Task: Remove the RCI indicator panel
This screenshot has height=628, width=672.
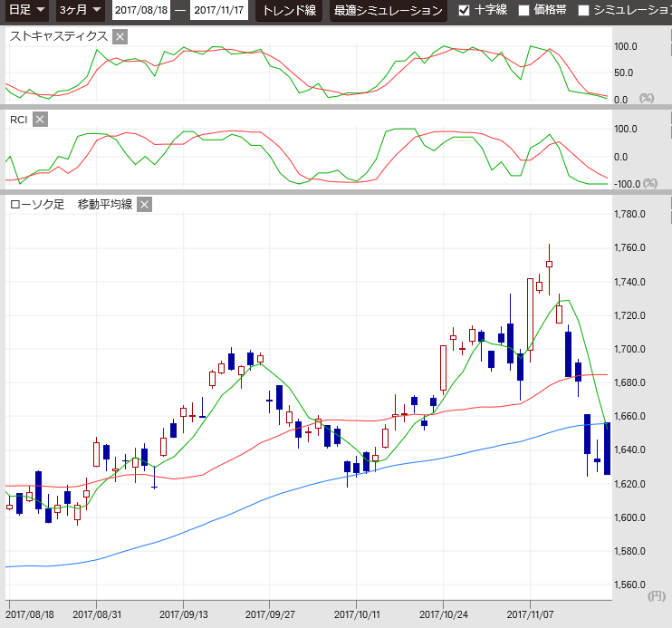Action: click(40, 120)
